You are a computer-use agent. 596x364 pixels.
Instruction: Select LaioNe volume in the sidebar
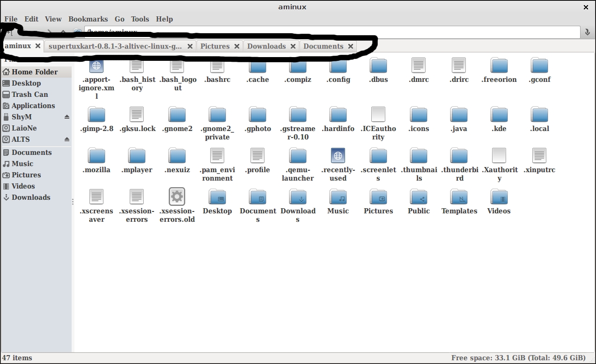coord(24,128)
